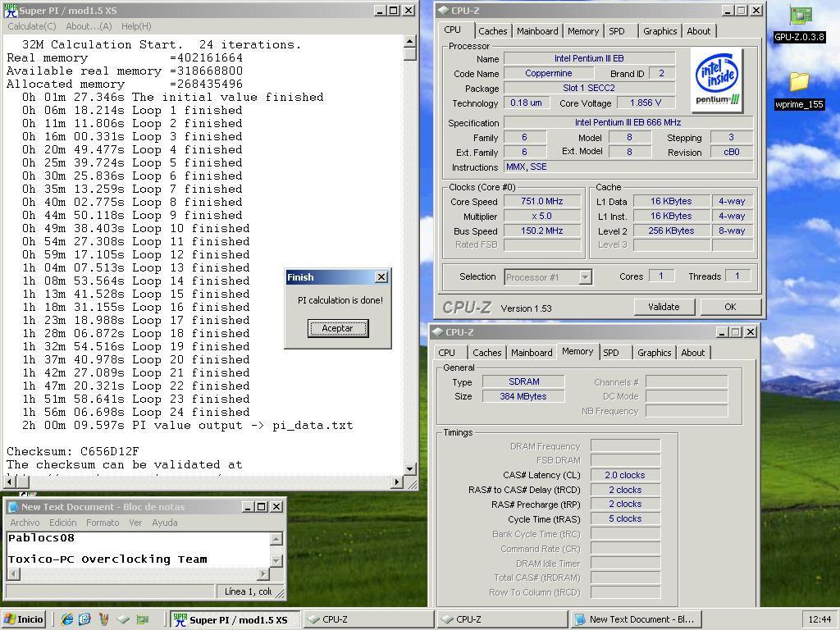Click the 12:44 system tray clock
Image resolution: width=840 pixels, height=630 pixels.
[819, 619]
